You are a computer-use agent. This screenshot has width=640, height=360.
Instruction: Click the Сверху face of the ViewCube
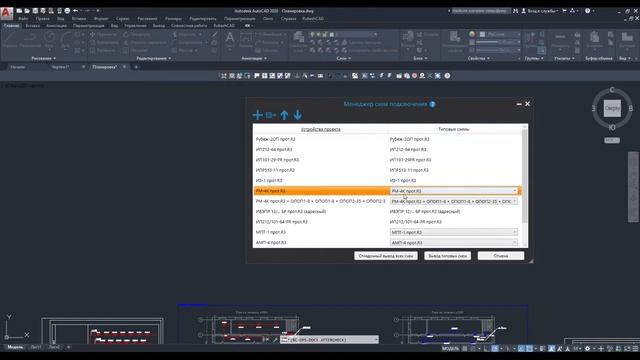[612, 109]
